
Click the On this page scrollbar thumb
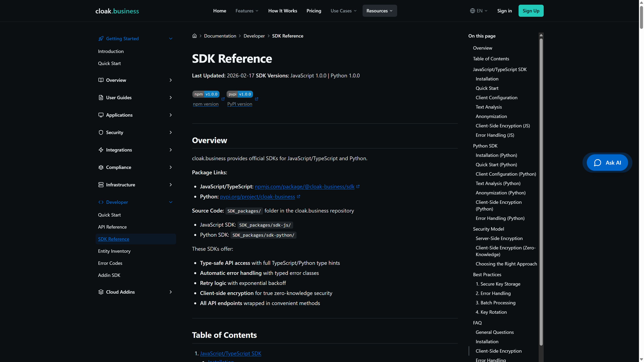541,192
